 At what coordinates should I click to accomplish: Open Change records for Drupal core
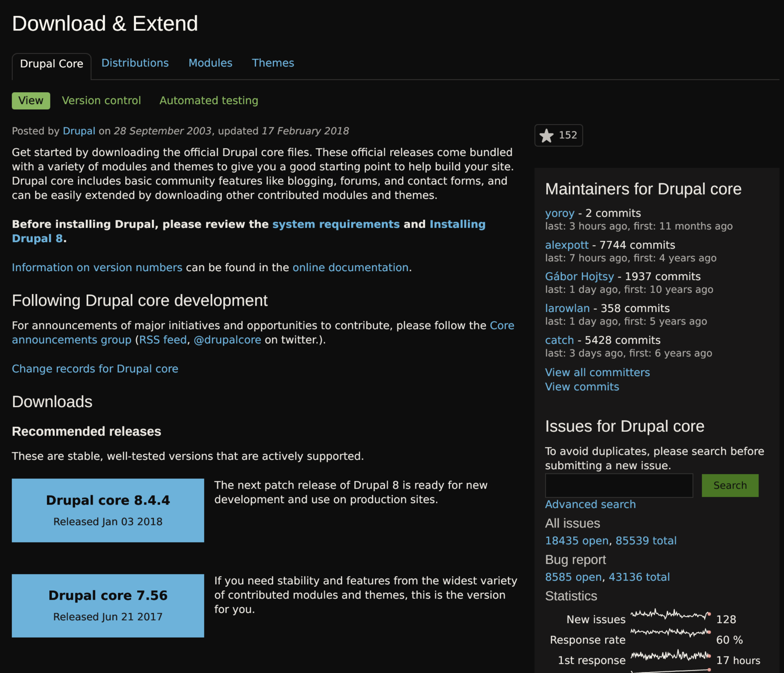95,369
